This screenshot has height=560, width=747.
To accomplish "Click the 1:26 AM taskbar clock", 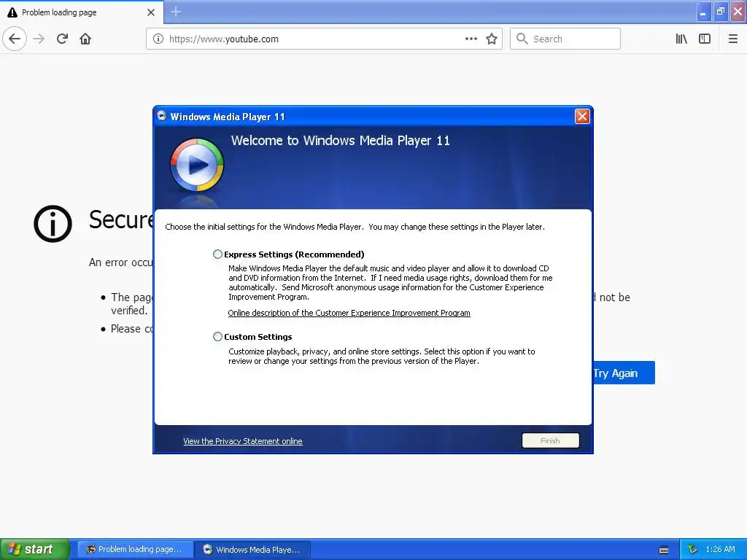I will [x=720, y=549].
